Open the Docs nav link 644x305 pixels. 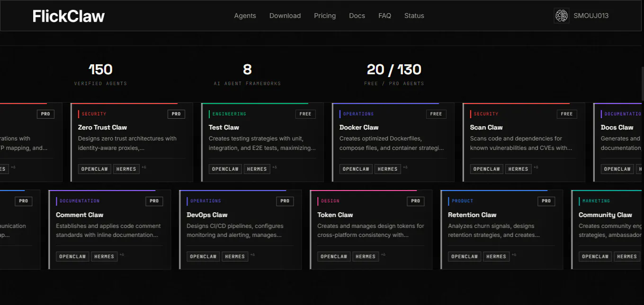357,16
